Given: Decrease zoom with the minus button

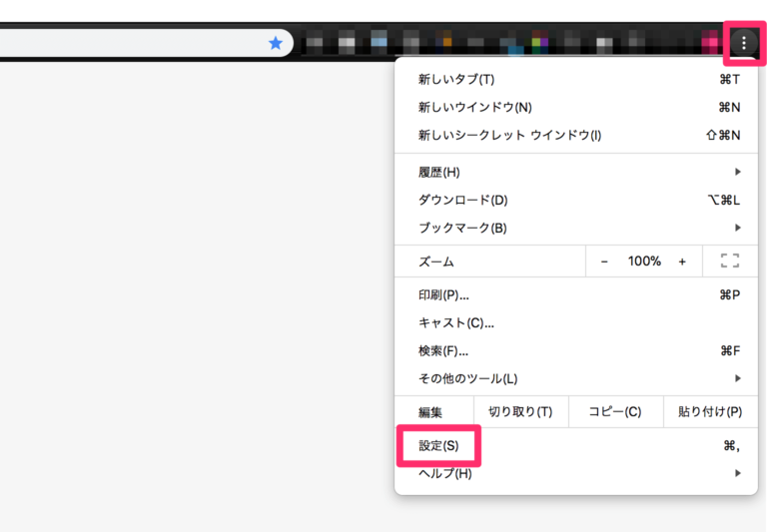Looking at the screenshot, I should tap(604, 262).
